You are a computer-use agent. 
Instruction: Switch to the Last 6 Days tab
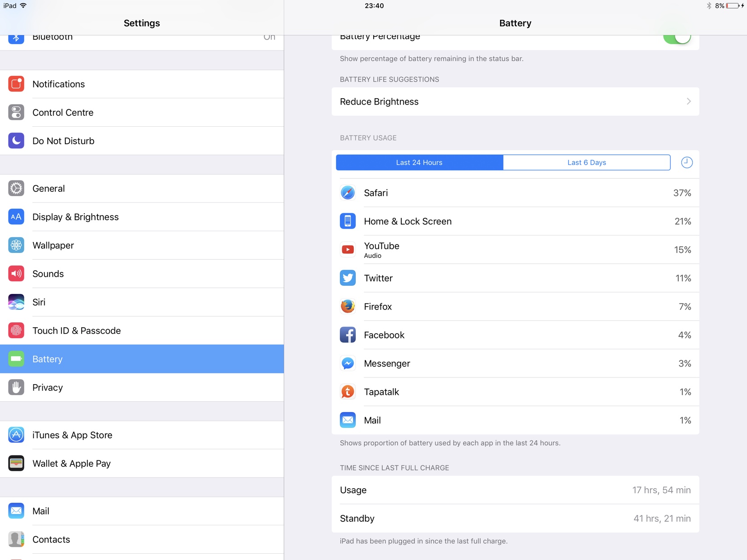tap(587, 162)
